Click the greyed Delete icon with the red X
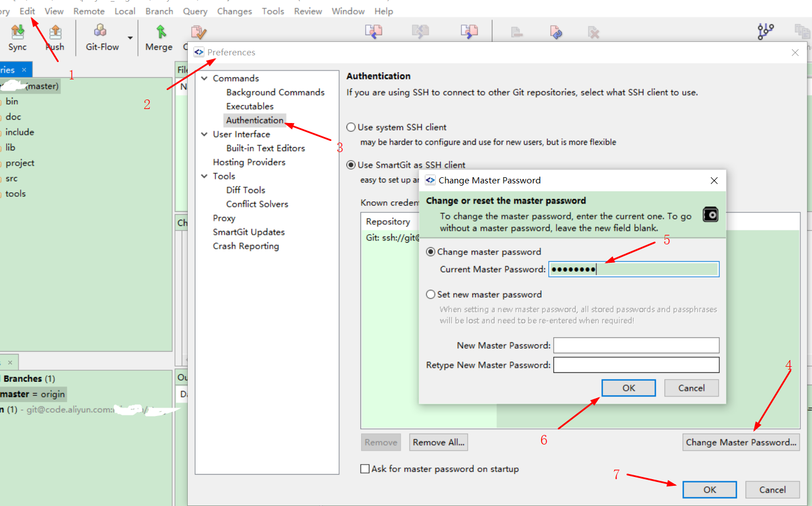 click(593, 32)
